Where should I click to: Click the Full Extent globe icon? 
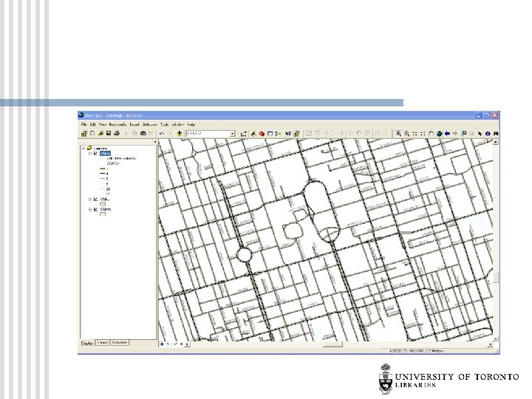tap(439, 134)
